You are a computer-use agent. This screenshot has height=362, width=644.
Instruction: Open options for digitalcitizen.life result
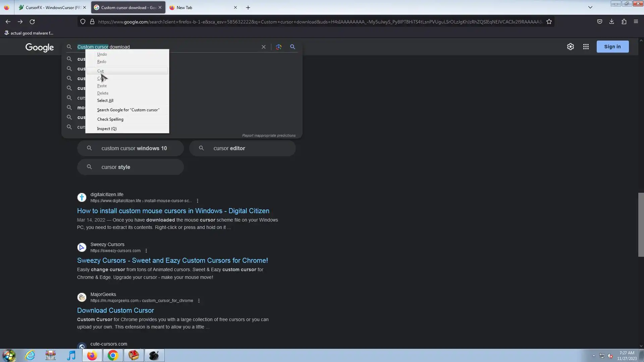click(x=198, y=201)
